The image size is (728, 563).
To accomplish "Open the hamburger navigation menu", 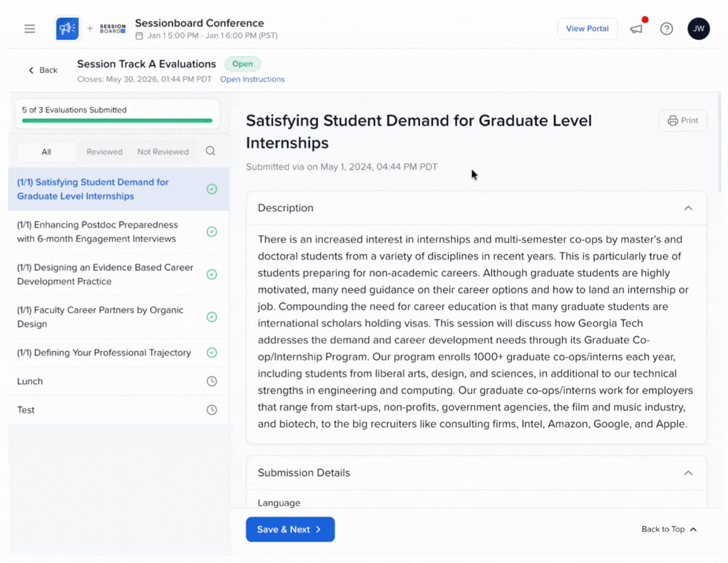I will click(30, 29).
